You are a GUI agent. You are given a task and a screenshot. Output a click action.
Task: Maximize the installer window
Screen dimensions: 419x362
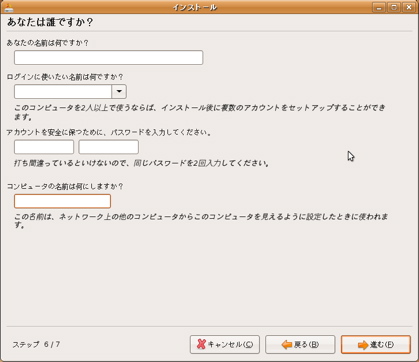[x=394, y=7]
